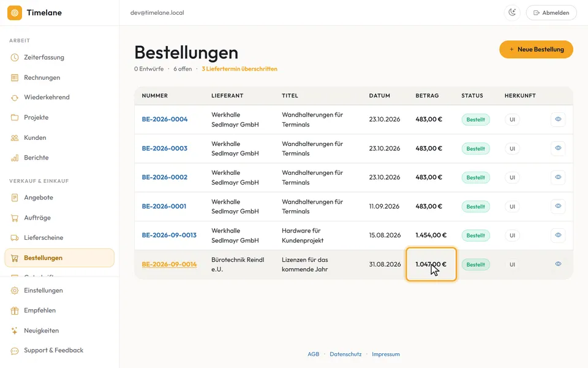Screen dimensions: 588x368
Task: Open Zeiterfassung in the sidebar
Action: pyautogui.click(x=59, y=58)
